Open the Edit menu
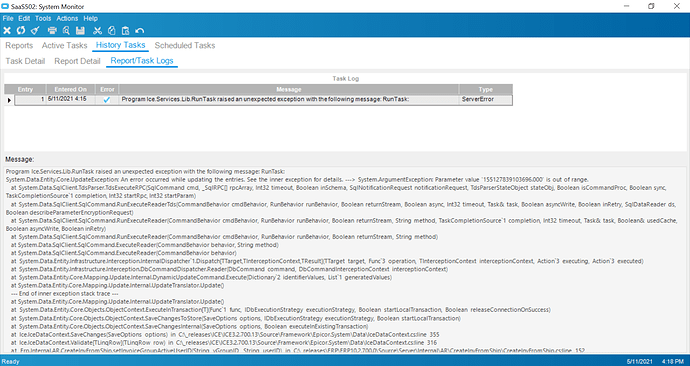This screenshot has height=366, width=690. 24,18
